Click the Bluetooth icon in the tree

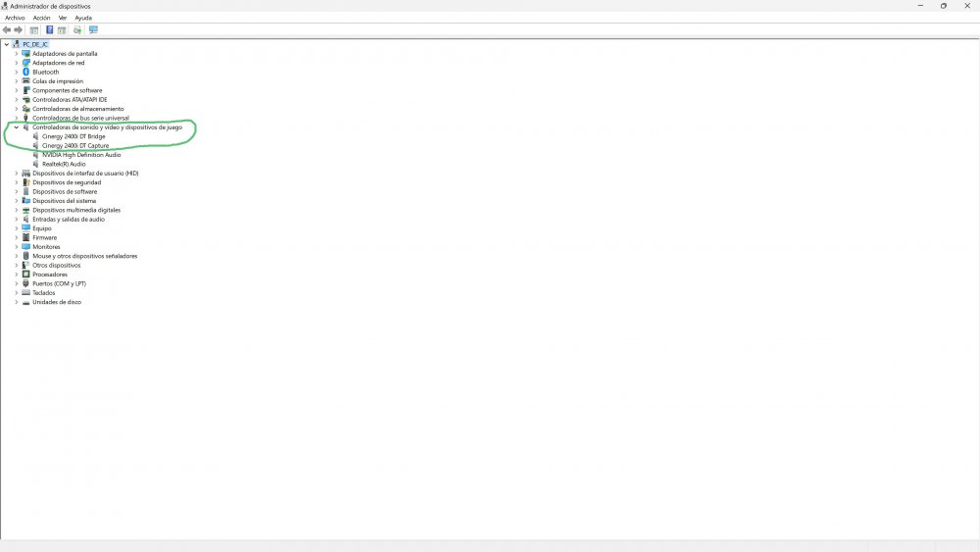(25, 72)
